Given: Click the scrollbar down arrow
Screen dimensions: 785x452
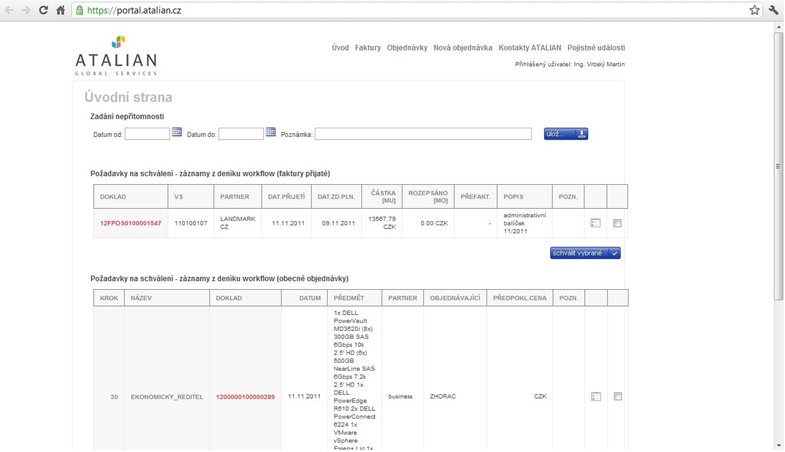Looking at the screenshot, I should point(778,445).
